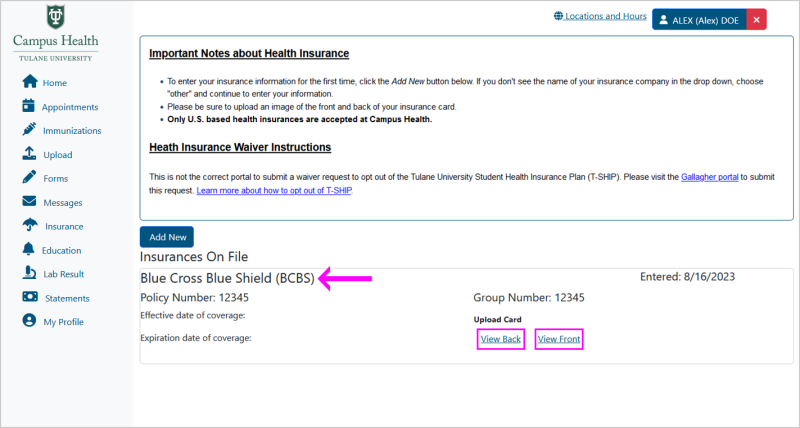Click the user icon in the ALEX DOE button

pos(663,20)
